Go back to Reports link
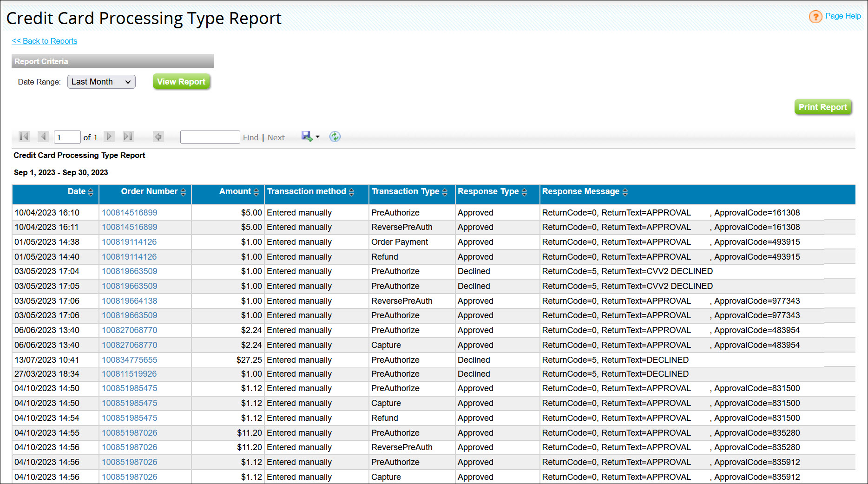Image resolution: width=868 pixels, height=484 pixels. [45, 41]
